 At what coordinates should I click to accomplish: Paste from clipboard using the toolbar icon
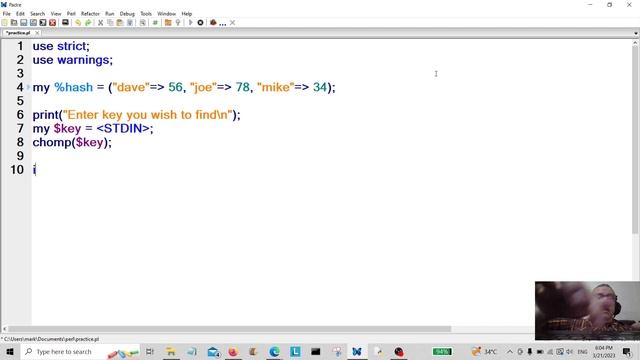point(120,23)
